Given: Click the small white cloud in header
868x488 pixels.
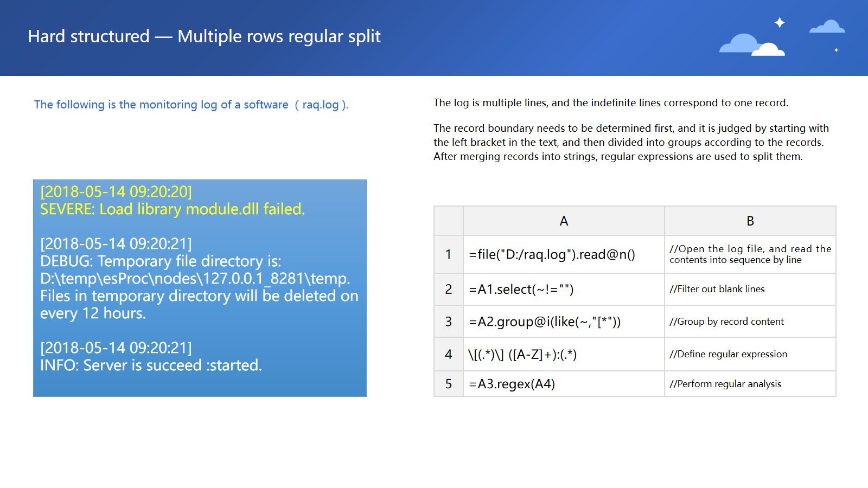Looking at the screenshot, I should [x=769, y=50].
